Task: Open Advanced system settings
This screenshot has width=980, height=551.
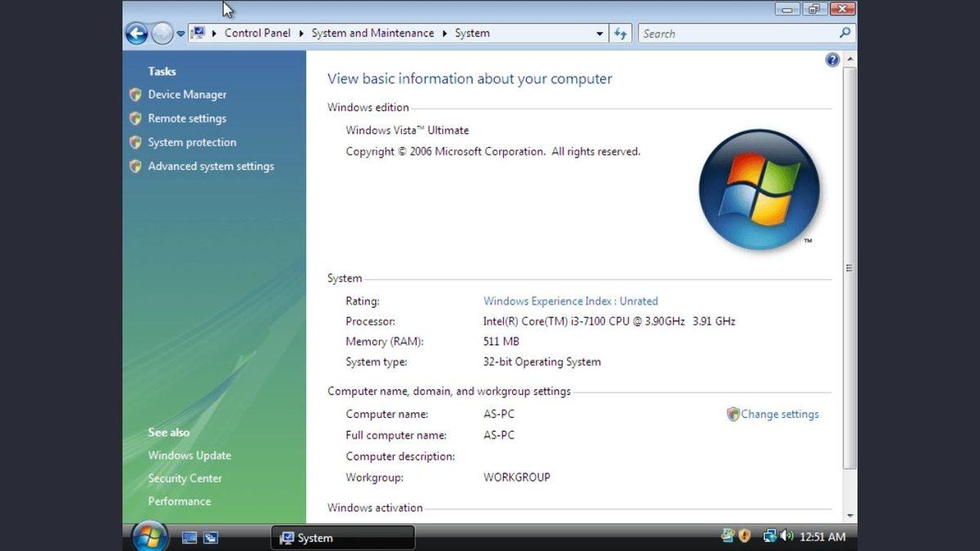Action: click(211, 166)
